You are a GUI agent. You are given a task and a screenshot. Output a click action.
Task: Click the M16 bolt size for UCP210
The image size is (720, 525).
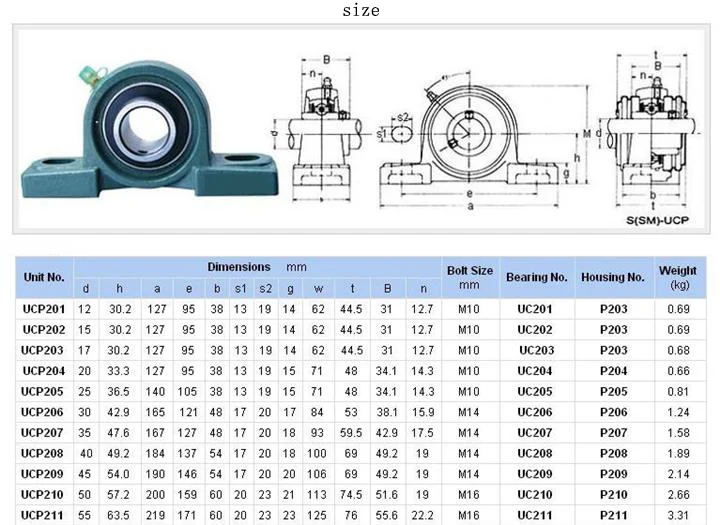[x=469, y=495]
